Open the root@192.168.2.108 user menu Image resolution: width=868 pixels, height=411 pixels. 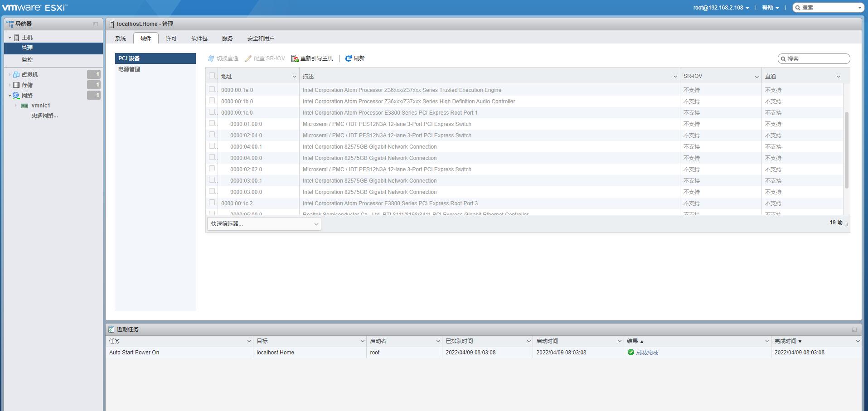[x=721, y=8]
